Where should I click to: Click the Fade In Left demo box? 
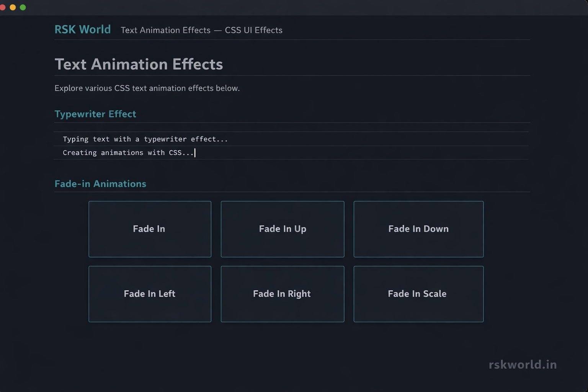(149, 294)
